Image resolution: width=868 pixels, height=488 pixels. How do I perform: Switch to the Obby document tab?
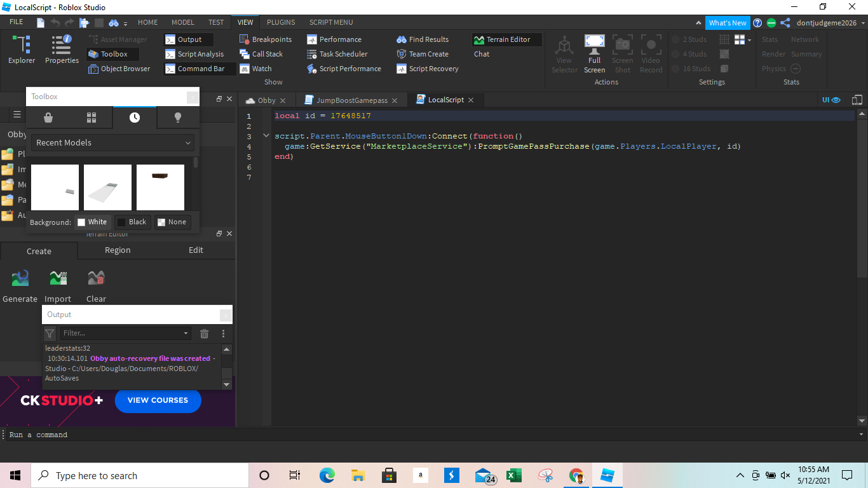click(x=266, y=100)
